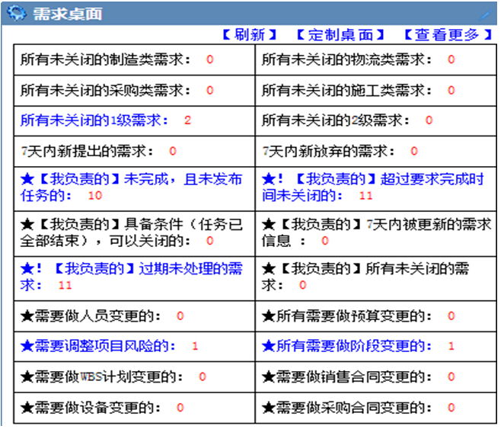Open 所有未关闭的1级需求 link
The image size is (504, 429).
click(x=94, y=120)
